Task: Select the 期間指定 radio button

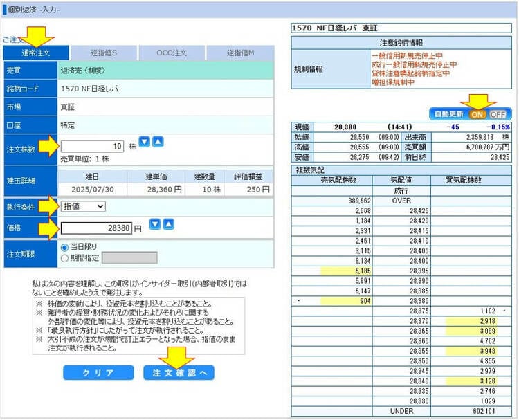Action: pyautogui.click(x=64, y=258)
